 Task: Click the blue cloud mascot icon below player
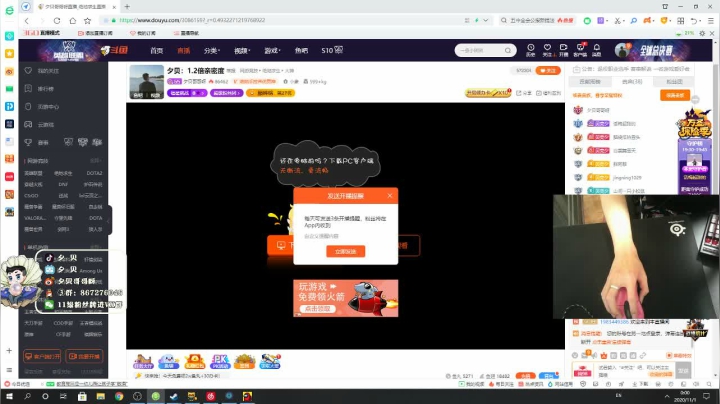click(x=169, y=361)
